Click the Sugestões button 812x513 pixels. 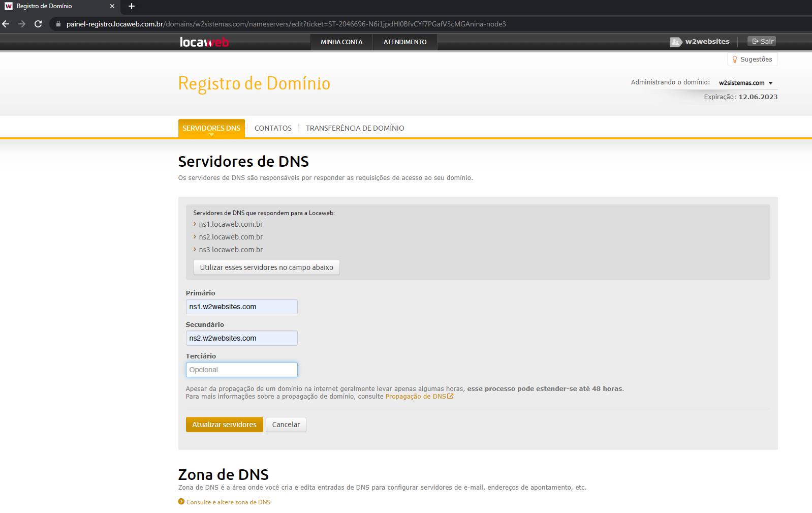pyautogui.click(x=753, y=59)
